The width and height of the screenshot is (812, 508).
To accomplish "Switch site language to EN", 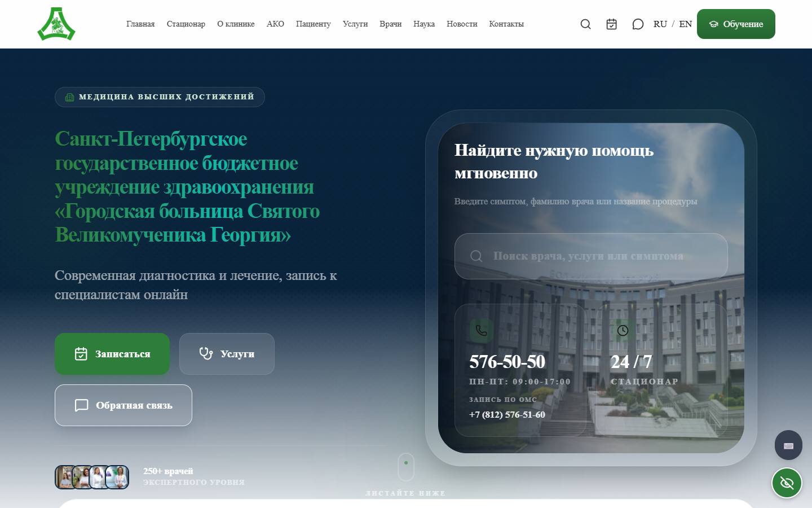I will pos(685,24).
